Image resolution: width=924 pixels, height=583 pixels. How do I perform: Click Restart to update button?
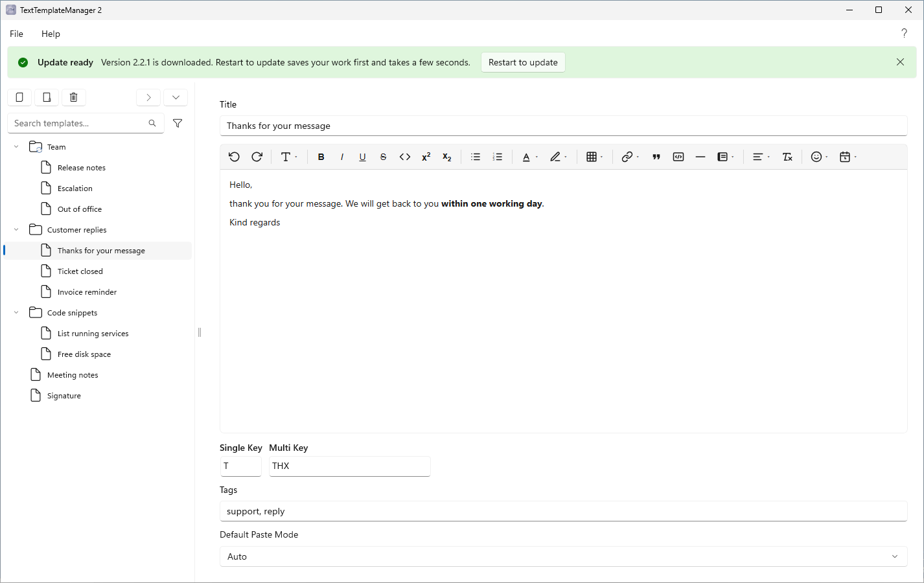point(523,62)
